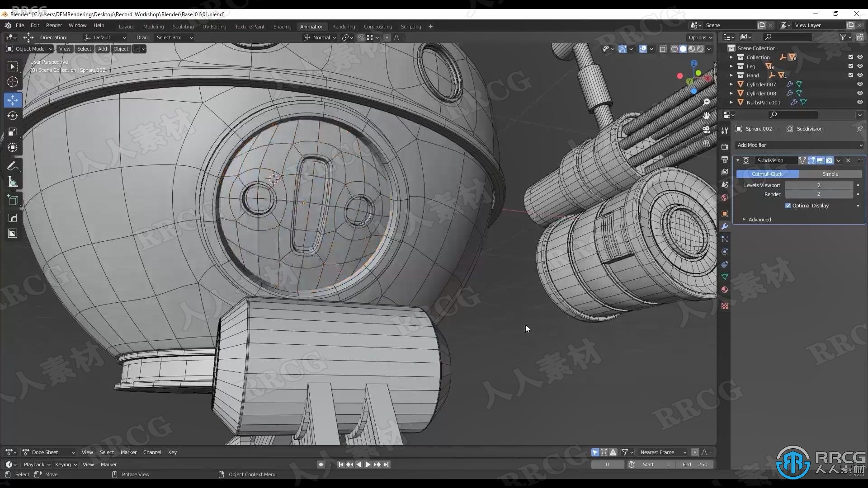Select the Animation workspace tab

[311, 26]
